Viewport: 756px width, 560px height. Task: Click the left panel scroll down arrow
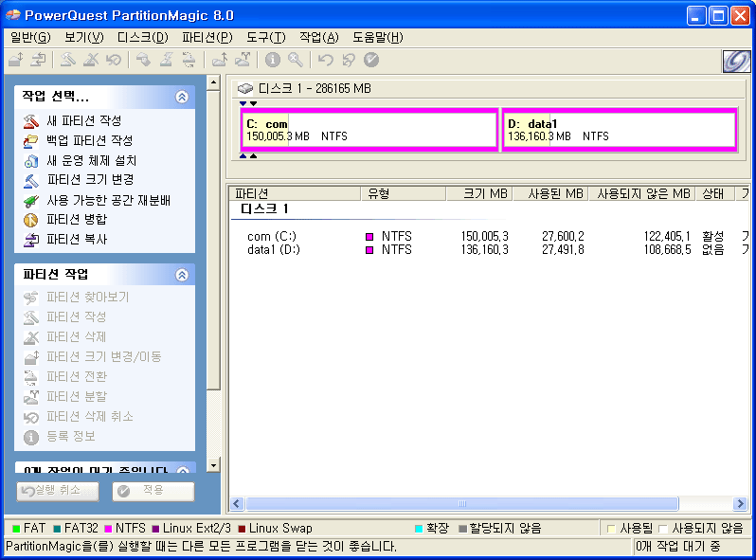[x=213, y=465]
